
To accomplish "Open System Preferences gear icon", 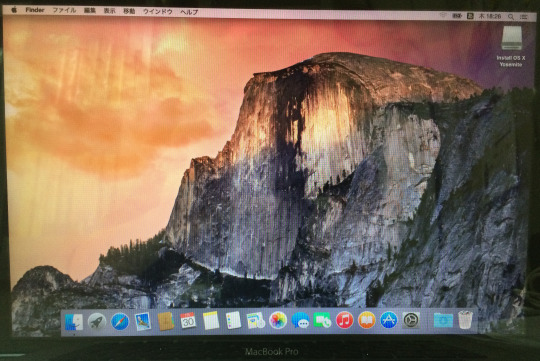I will pos(411,320).
